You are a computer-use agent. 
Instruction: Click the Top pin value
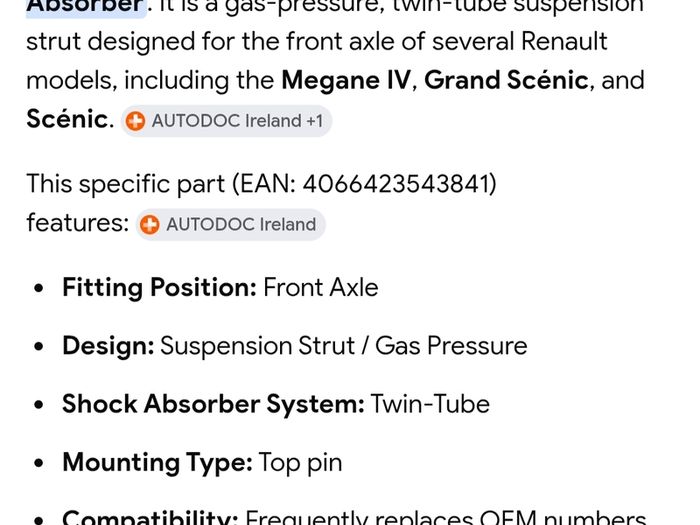pyautogui.click(x=300, y=463)
